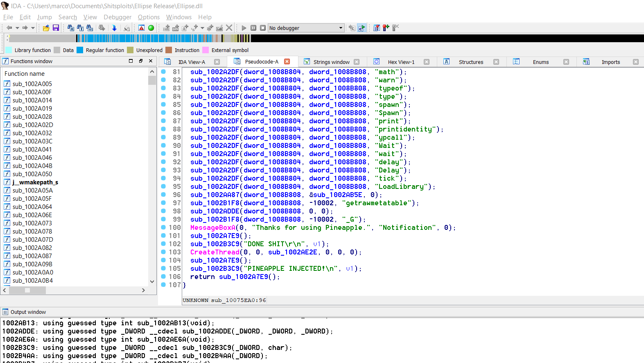This screenshot has width=644, height=363.
Task: Click the open file folder icon
Action: (x=46, y=28)
